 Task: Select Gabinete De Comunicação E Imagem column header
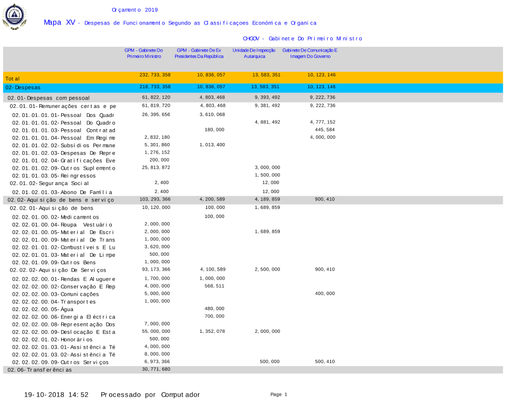point(310,53)
